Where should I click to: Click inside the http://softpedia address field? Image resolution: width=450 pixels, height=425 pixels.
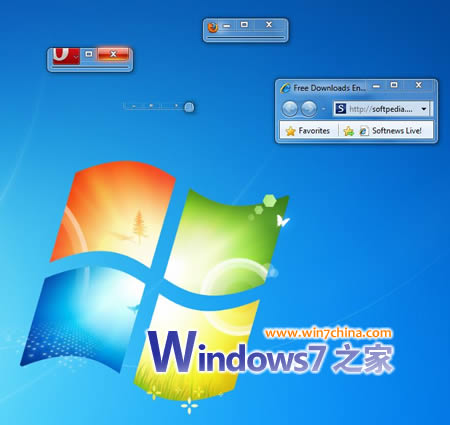click(x=381, y=109)
